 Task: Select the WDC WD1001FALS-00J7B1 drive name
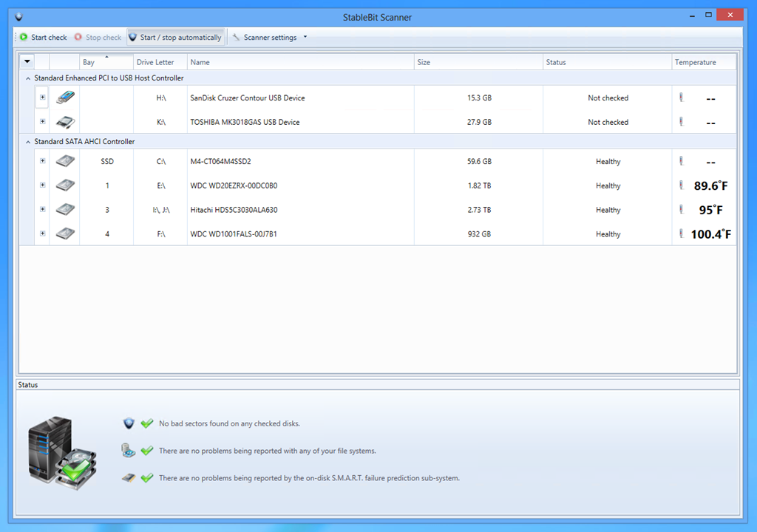pos(234,234)
